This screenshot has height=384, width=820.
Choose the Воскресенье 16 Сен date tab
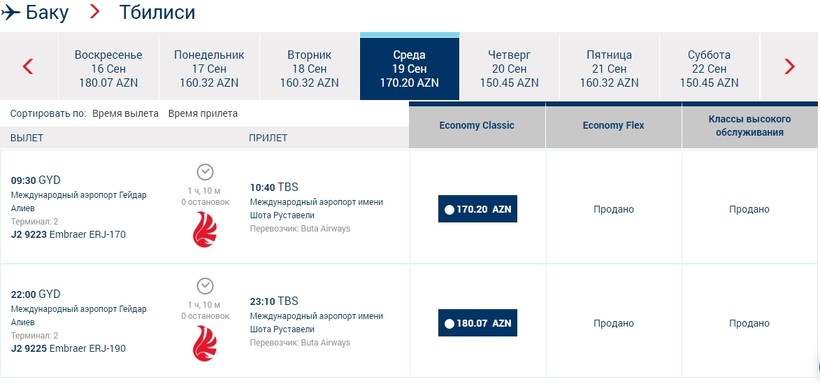108,66
